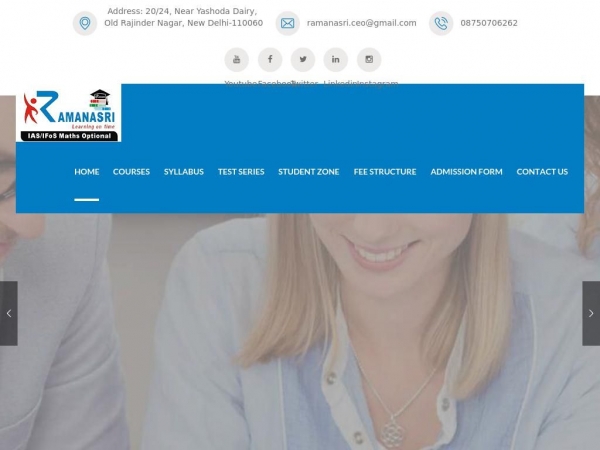Select the Home menu item
The image size is (600, 450).
tap(87, 172)
